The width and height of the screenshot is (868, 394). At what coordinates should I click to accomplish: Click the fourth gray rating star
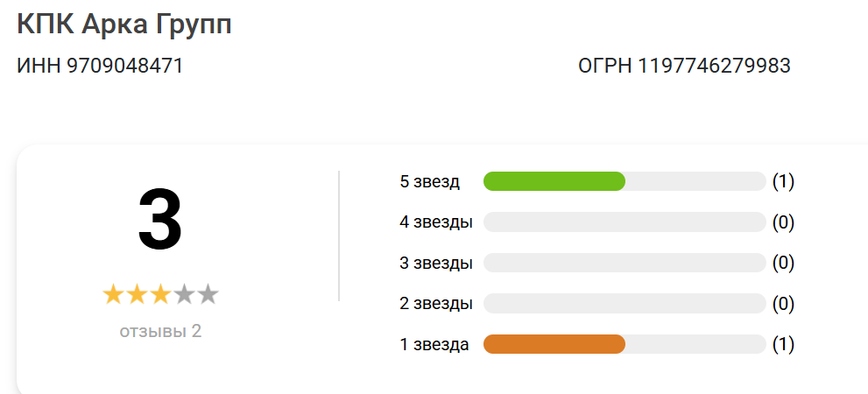[184, 294]
